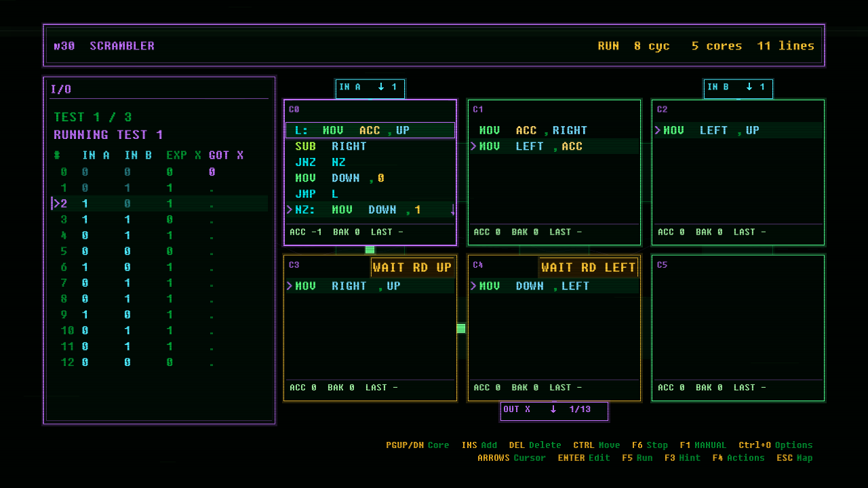The height and width of the screenshot is (488, 868).
Task: Click the scroll-down arrow in core C0
Action: tap(452, 210)
